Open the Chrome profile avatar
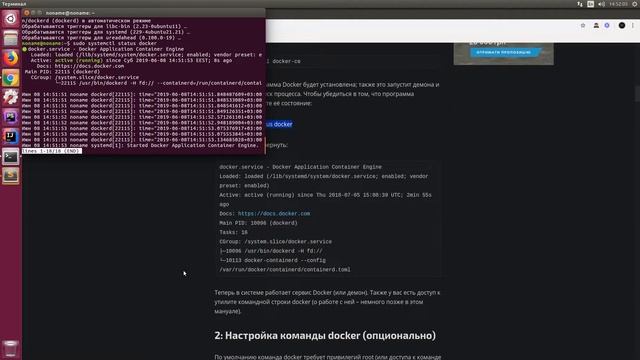Viewport: 640px width, 360px height. pos(622,25)
